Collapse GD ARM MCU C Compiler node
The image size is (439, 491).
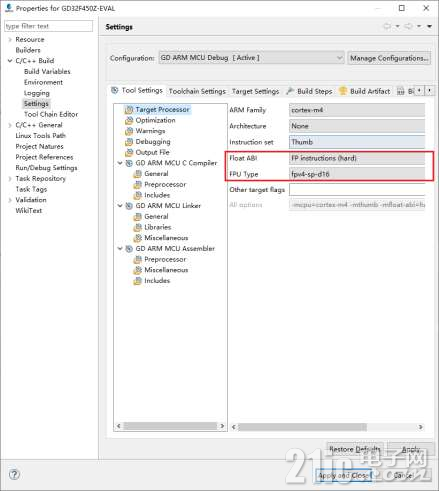[x=120, y=163]
